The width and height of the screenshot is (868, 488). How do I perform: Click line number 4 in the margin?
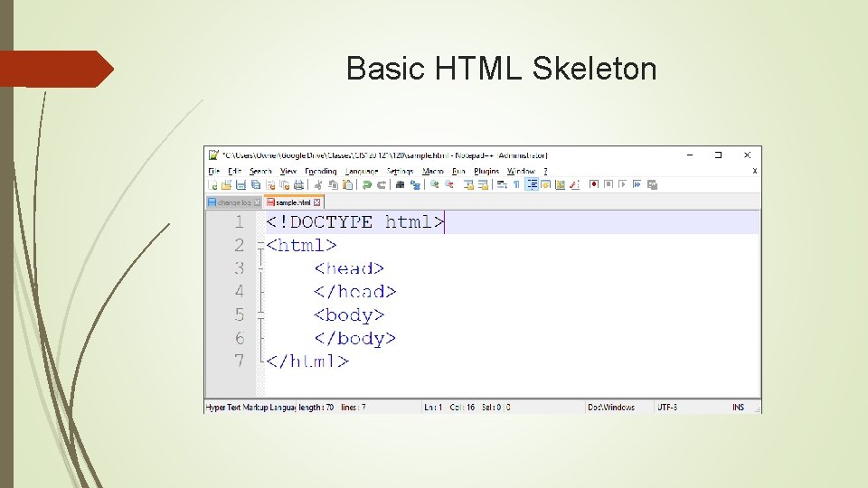[239, 291]
